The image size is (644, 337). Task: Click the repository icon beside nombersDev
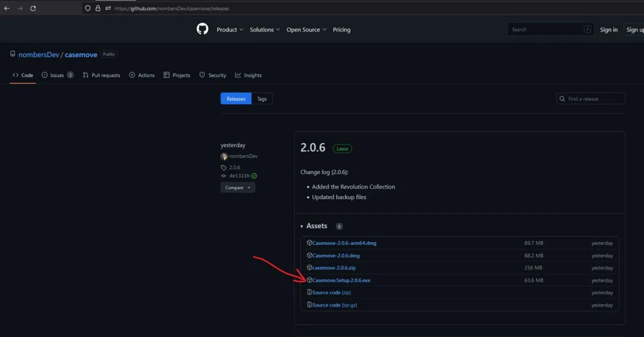[x=13, y=54]
